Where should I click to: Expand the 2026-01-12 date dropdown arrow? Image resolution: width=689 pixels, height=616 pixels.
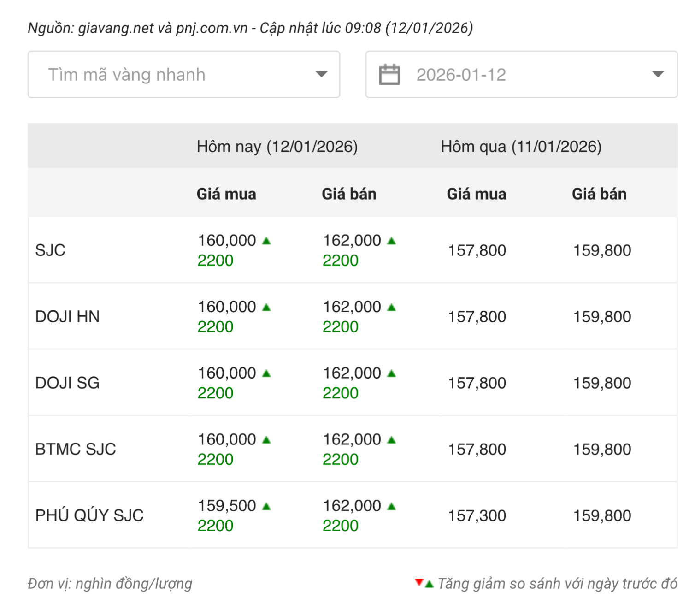point(658,74)
